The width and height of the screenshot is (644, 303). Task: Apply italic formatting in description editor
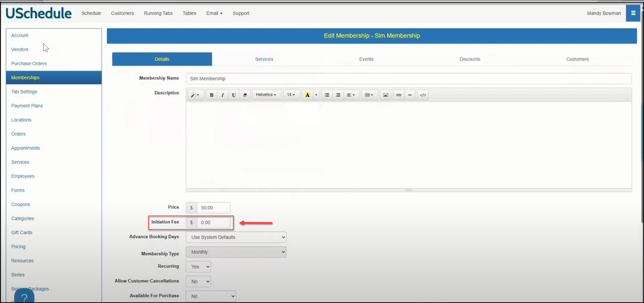coord(222,95)
